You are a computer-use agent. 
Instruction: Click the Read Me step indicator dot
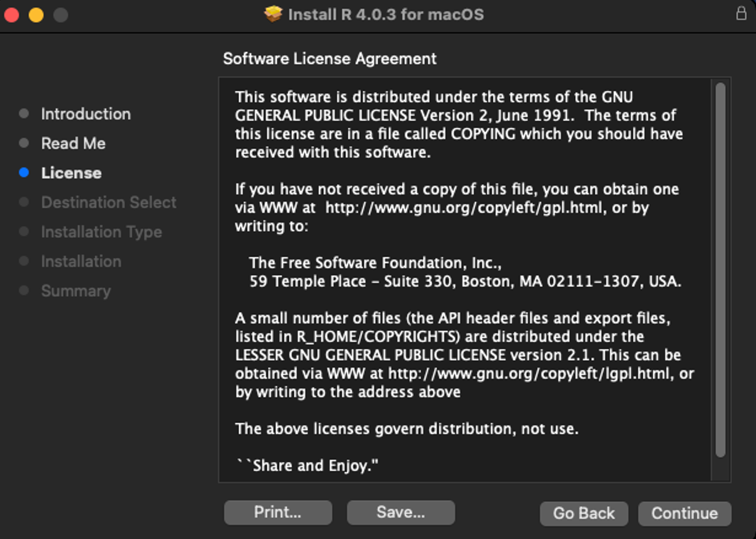24,142
